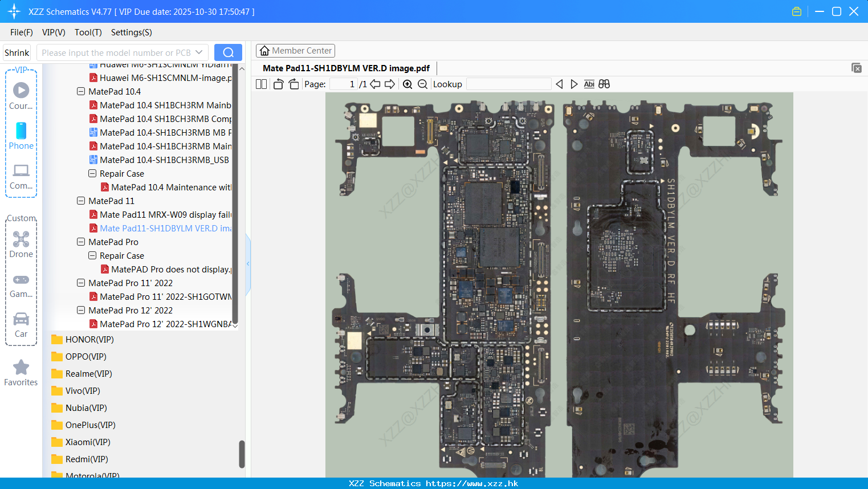
Task: Open the OPPO(VIP) folder
Action: pos(79,356)
